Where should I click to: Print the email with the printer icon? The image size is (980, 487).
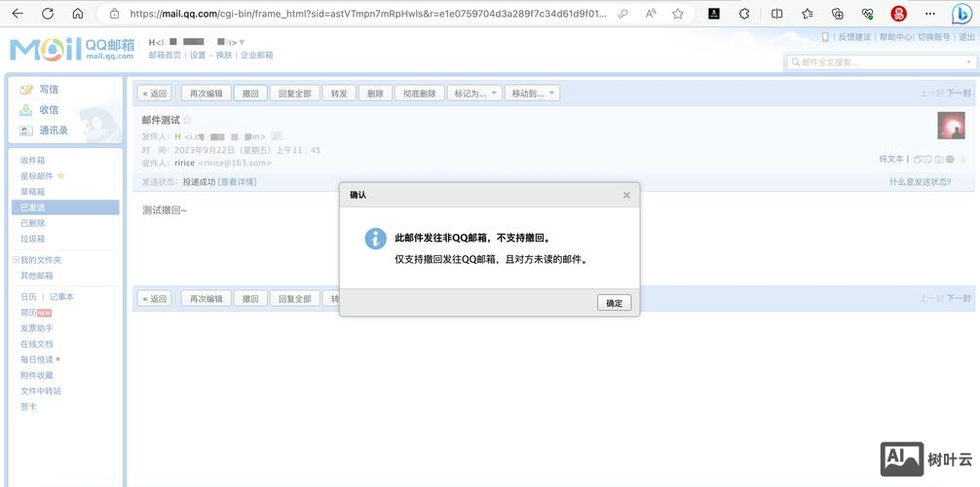click(950, 160)
